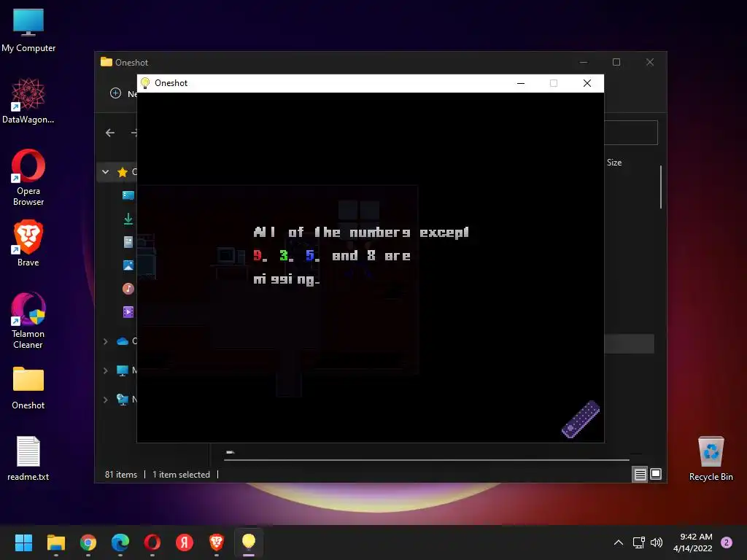Click Explorer search box
747x560 pixels.
coord(631,133)
